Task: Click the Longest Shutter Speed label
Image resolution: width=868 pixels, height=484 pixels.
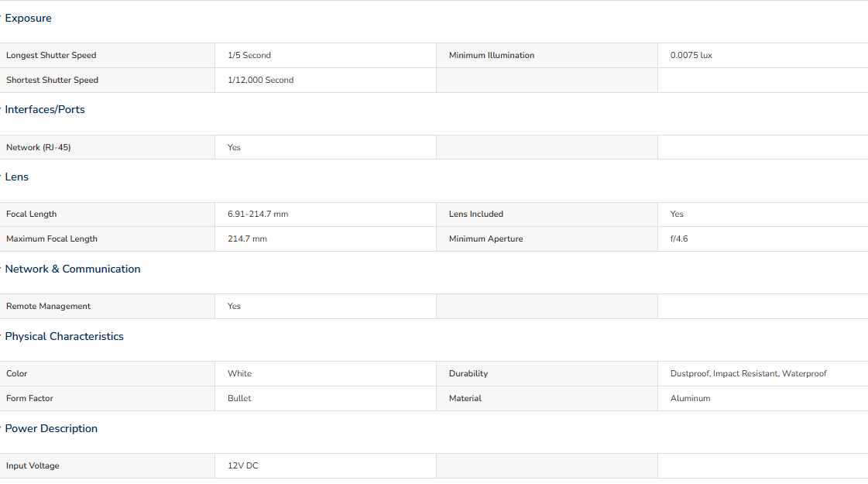Action: point(51,56)
